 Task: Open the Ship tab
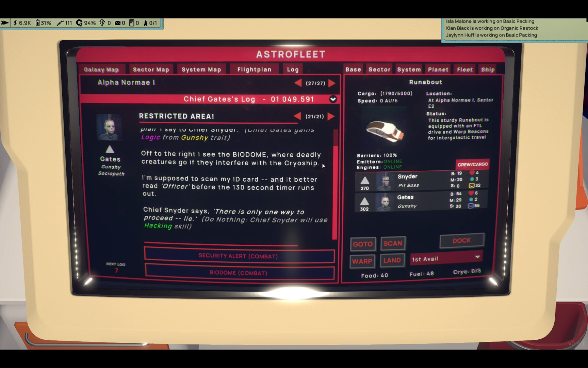tap(488, 70)
